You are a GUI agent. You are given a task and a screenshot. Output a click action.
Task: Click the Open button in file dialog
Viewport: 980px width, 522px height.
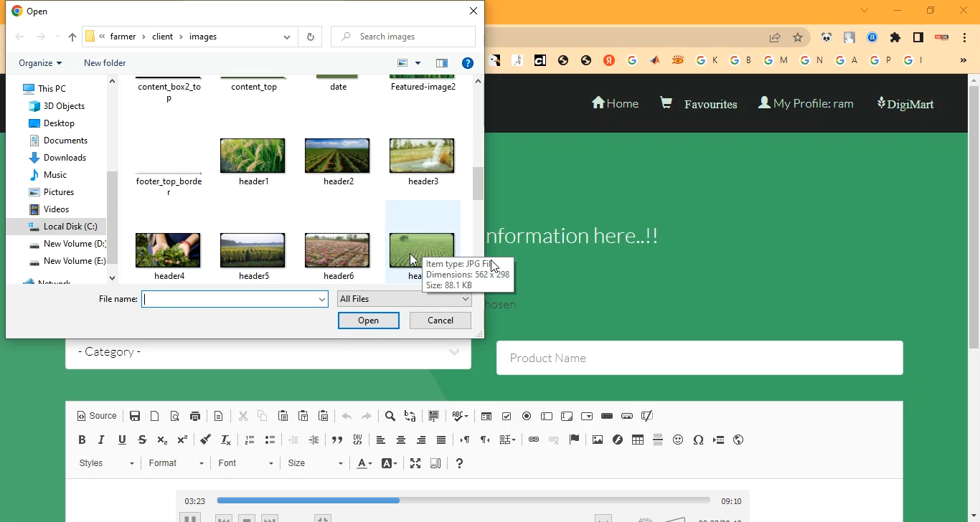click(x=368, y=321)
